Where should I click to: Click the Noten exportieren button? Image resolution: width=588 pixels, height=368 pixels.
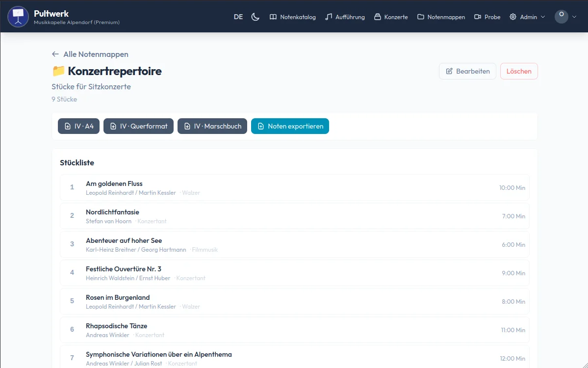coord(290,126)
